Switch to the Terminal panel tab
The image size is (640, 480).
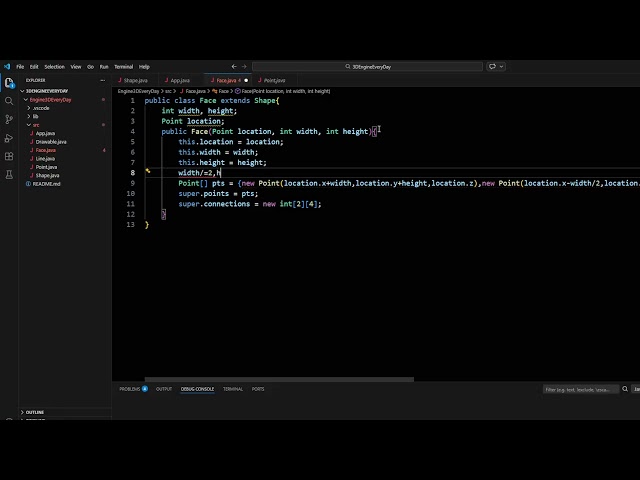233,389
